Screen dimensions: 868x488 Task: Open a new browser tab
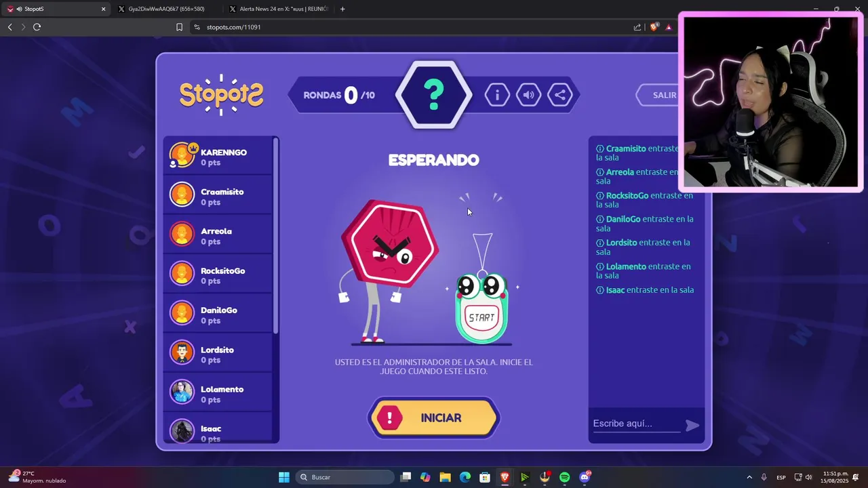point(342,9)
